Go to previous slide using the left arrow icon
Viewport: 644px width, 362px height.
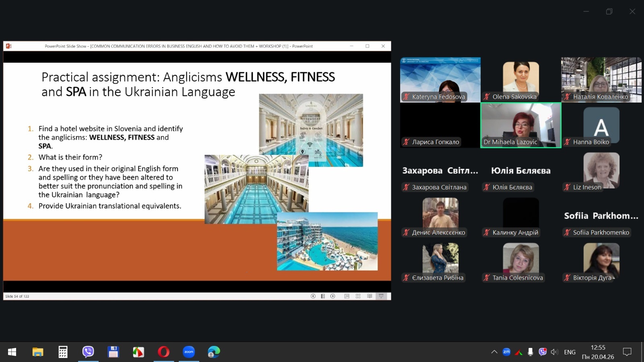click(x=313, y=296)
